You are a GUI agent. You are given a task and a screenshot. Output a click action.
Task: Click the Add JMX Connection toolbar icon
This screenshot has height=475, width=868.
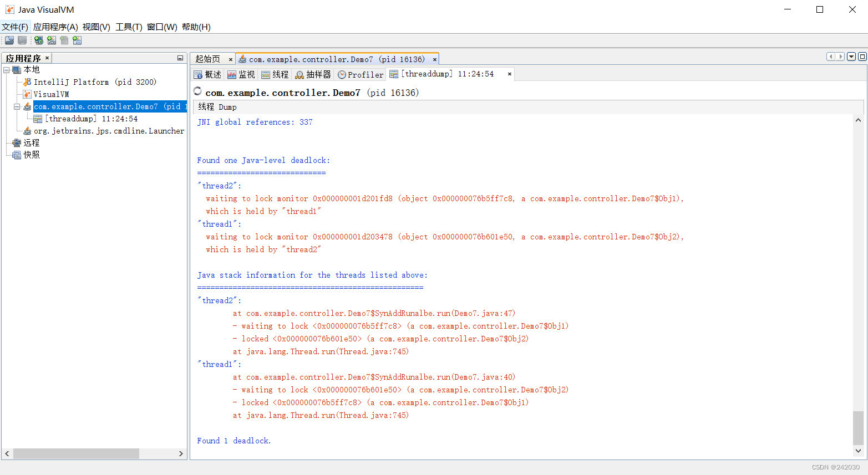pos(52,40)
